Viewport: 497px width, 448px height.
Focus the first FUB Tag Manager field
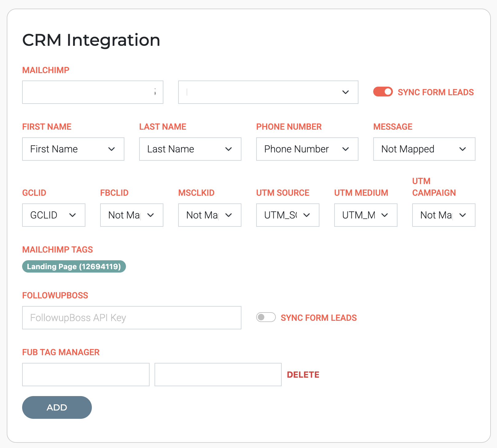point(86,375)
